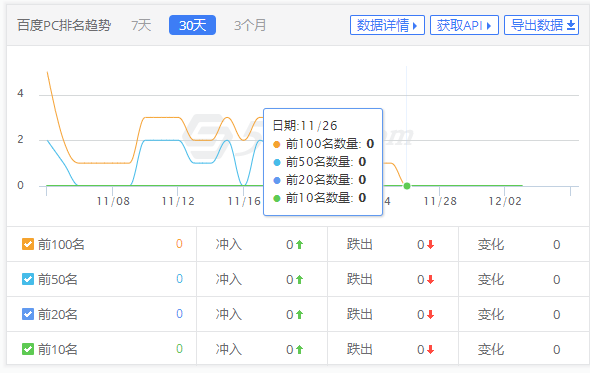The width and height of the screenshot is (590, 373).
Task: Select the 3个月 range tab
Action: click(x=250, y=25)
